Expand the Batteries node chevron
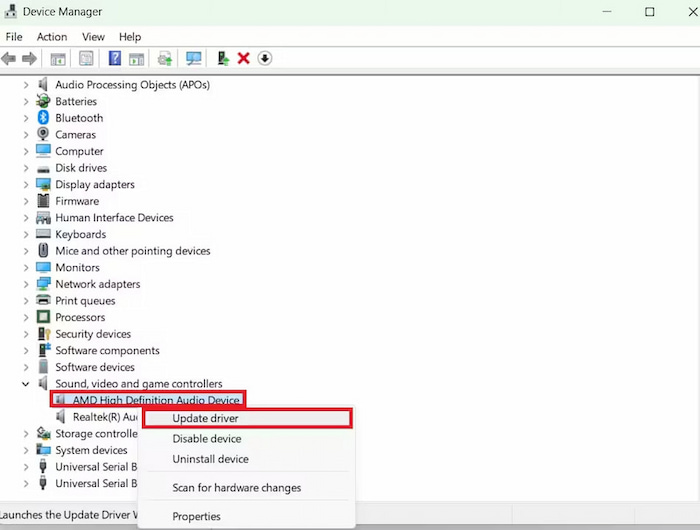 pyautogui.click(x=26, y=102)
